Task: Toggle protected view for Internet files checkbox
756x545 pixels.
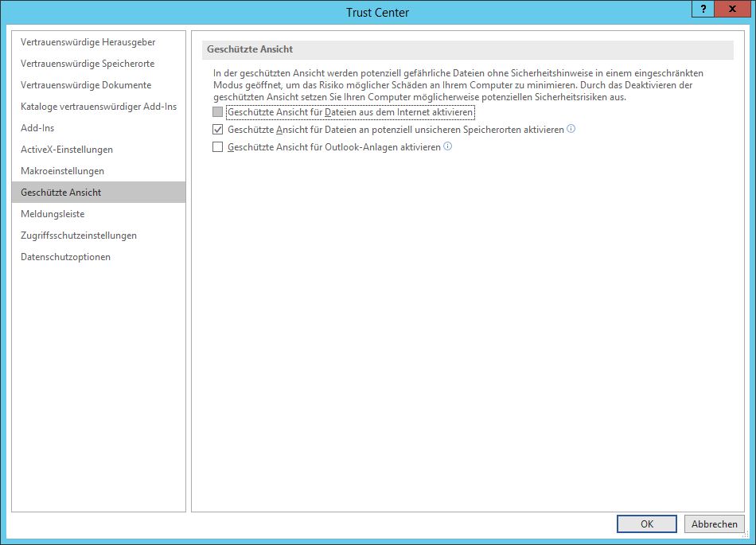Action: pyautogui.click(x=218, y=112)
